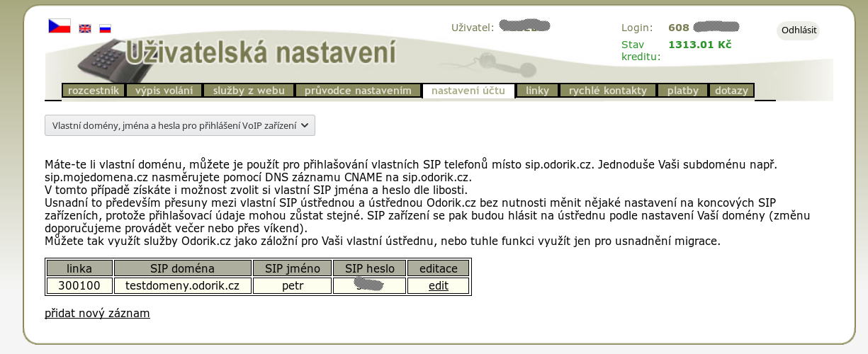Open the rozcestník tab
Image resolution: width=868 pixels, height=354 pixels.
click(94, 91)
